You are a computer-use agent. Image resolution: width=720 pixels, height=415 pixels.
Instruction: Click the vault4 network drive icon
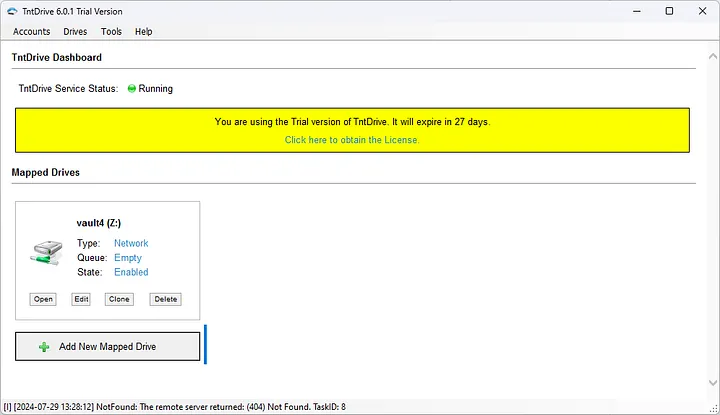click(x=46, y=252)
